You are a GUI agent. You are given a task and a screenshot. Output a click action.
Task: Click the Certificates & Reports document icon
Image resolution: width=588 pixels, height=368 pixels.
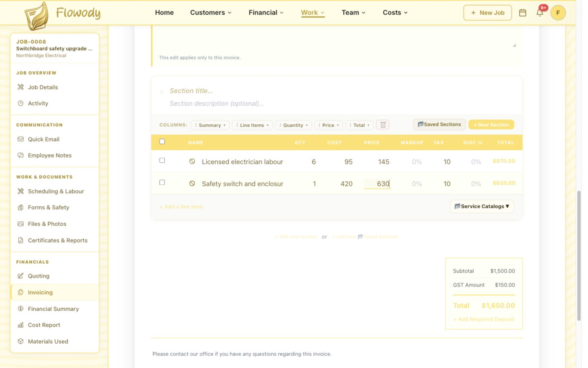click(20, 240)
